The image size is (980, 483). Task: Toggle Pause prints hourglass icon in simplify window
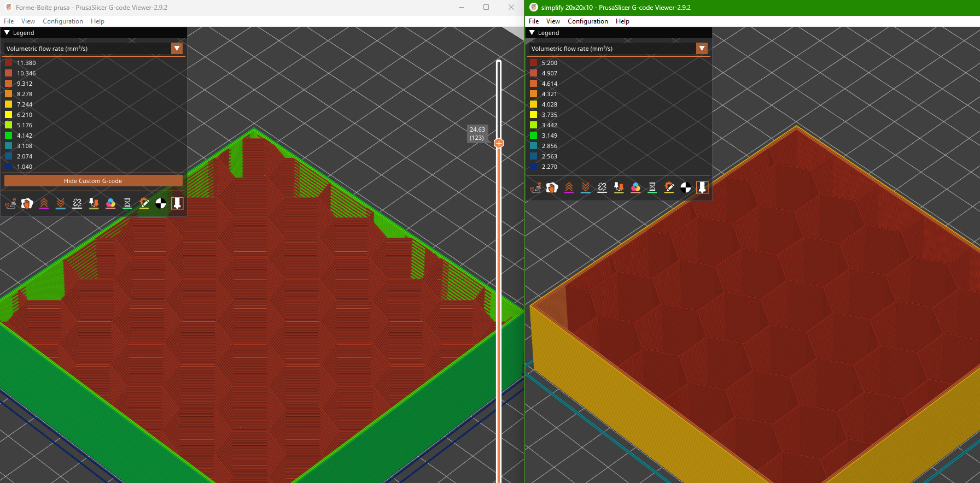pyautogui.click(x=652, y=187)
